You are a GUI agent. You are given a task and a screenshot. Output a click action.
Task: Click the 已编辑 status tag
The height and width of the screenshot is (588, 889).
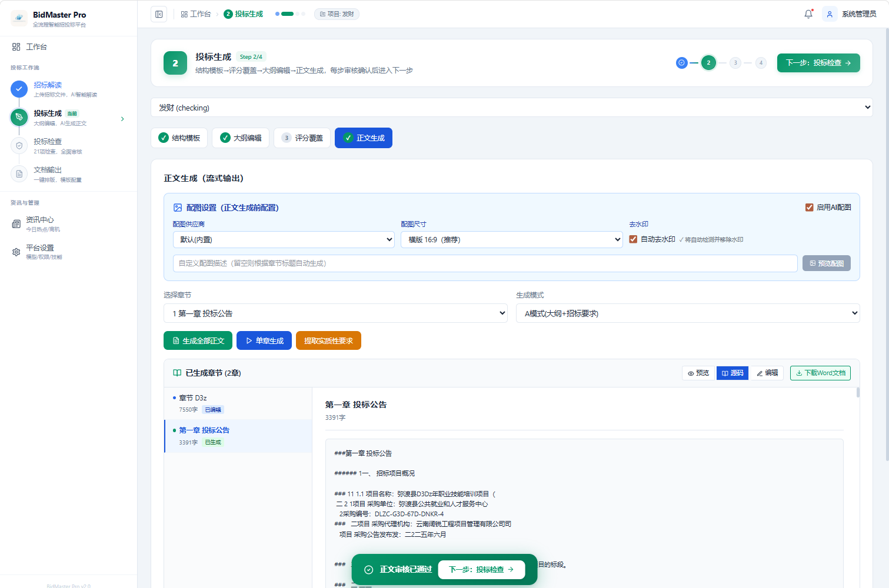(213, 410)
